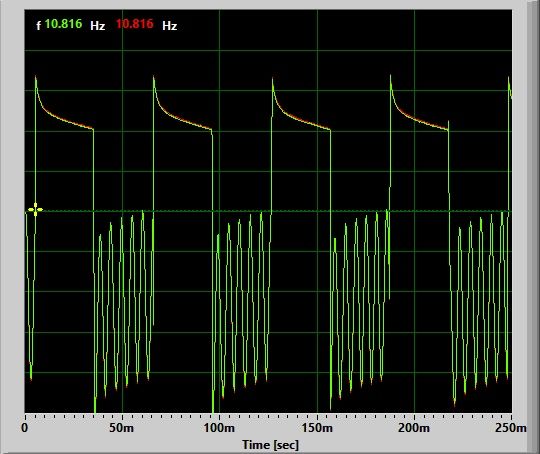Click the yellow cursor marker on the zero line
540x454 pixels.
35,209
